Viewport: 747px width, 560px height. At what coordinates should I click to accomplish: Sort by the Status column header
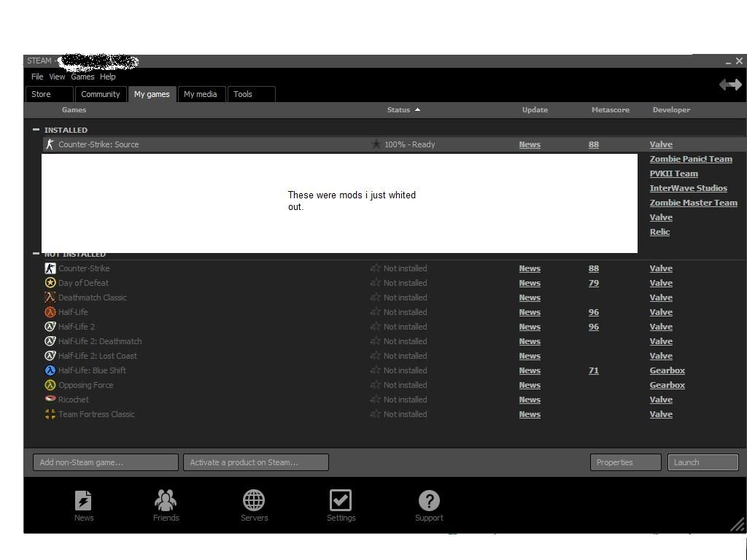pyautogui.click(x=403, y=110)
